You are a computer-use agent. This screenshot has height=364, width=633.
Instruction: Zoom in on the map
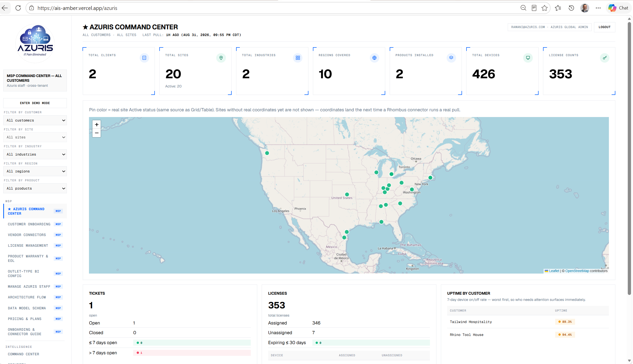click(96, 124)
